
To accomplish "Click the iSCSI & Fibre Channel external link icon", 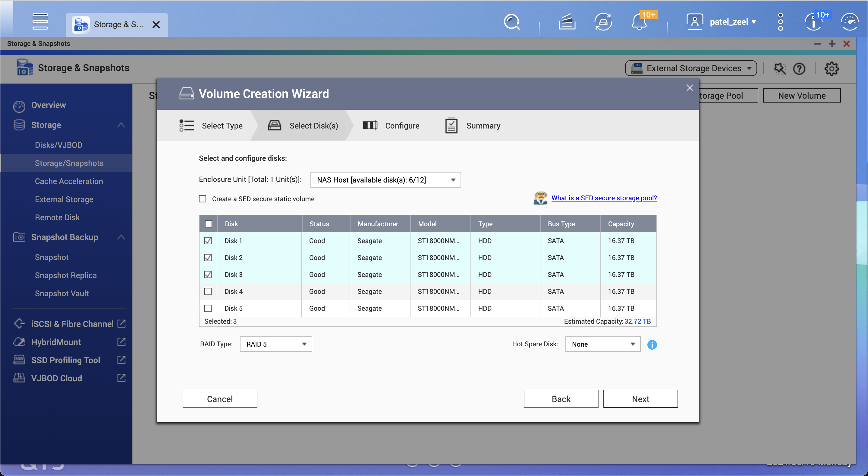I will click(x=121, y=324).
